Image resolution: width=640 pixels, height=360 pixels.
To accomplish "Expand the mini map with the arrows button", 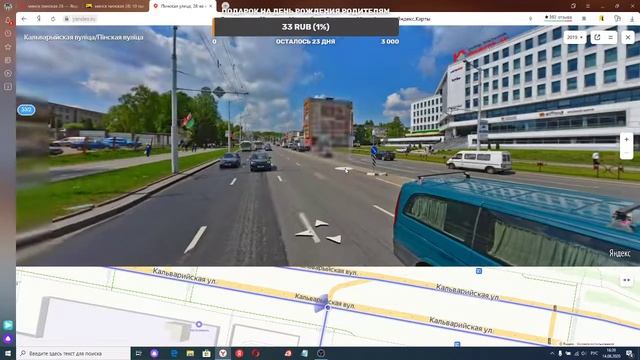I will (x=627, y=280).
